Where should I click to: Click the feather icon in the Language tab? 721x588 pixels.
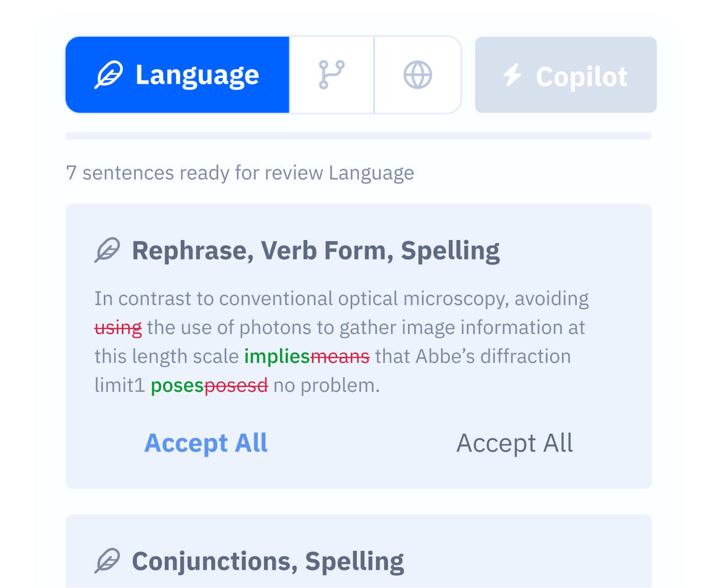pyautogui.click(x=108, y=75)
